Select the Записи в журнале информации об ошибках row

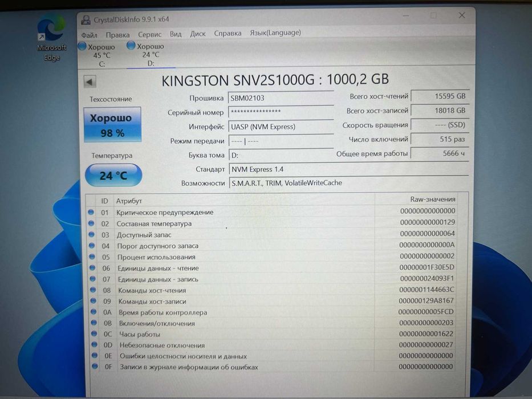click(271, 367)
